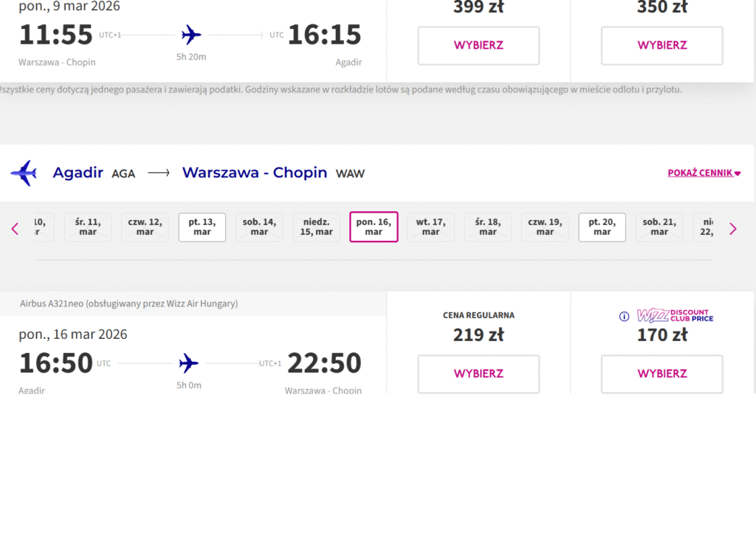Click the plane icon on 16:50 return flight
This screenshot has width=756, height=542.
pos(189,363)
